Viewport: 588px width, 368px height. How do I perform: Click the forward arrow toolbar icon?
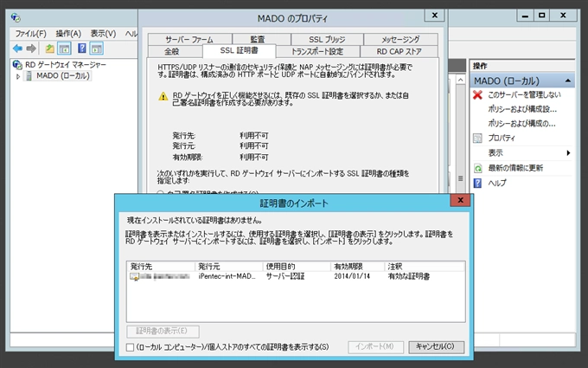(31, 48)
